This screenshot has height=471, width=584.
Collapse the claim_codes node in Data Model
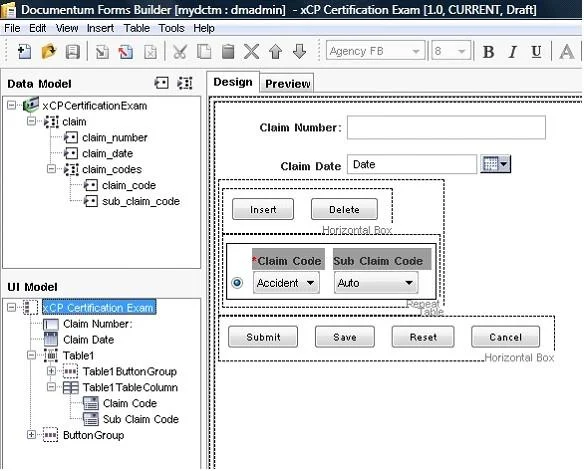tap(51, 169)
